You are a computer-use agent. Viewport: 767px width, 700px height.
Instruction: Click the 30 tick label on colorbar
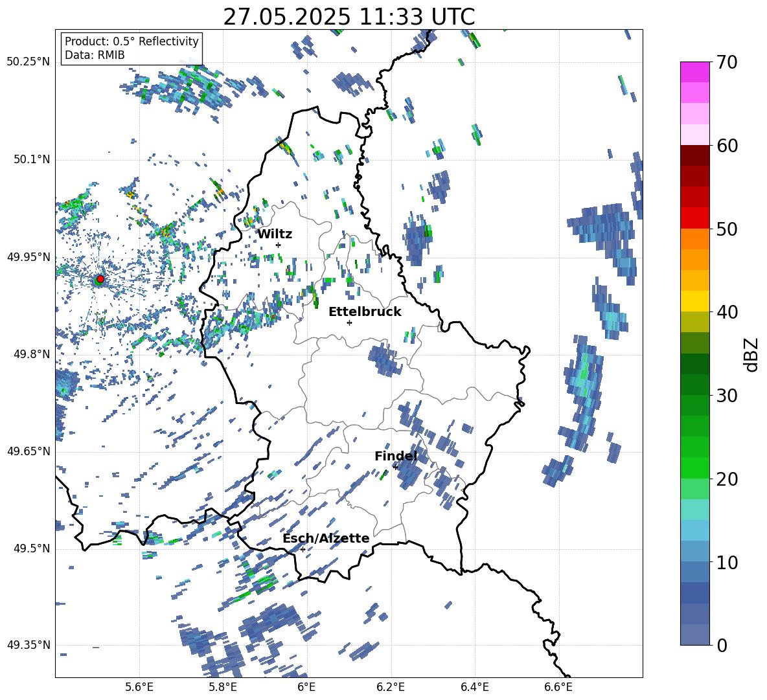(x=727, y=396)
